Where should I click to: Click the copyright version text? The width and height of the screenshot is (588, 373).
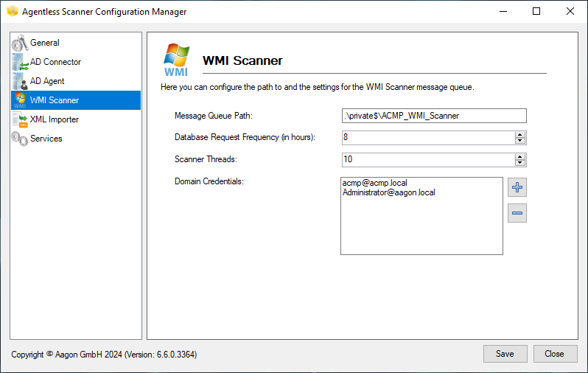click(104, 355)
